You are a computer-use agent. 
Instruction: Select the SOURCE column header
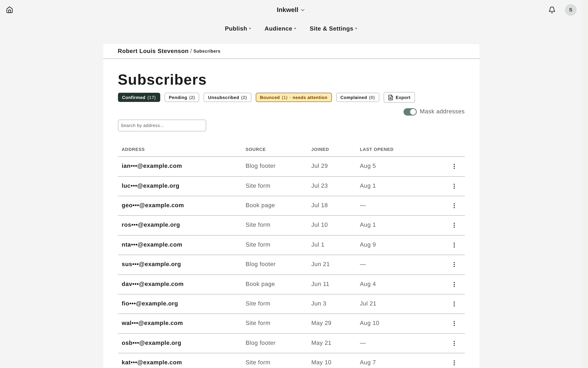click(x=255, y=149)
